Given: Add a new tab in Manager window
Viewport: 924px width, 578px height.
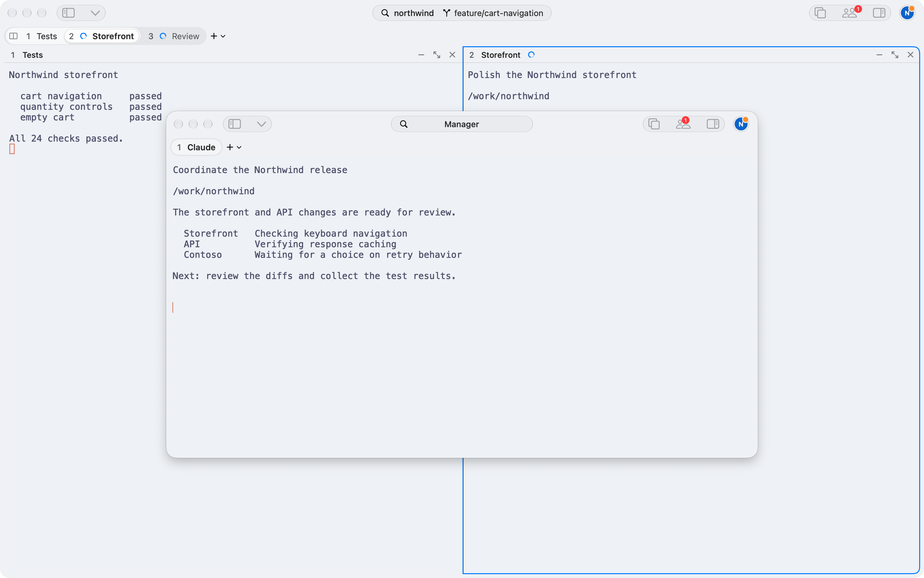Looking at the screenshot, I should (x=230, y=147).
